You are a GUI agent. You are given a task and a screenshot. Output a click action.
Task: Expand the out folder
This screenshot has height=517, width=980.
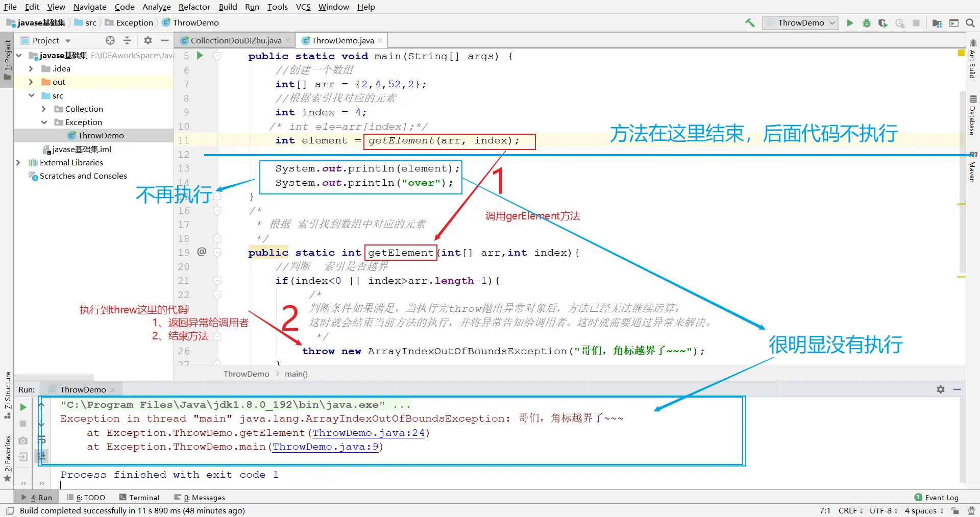[x=31, y=82]
